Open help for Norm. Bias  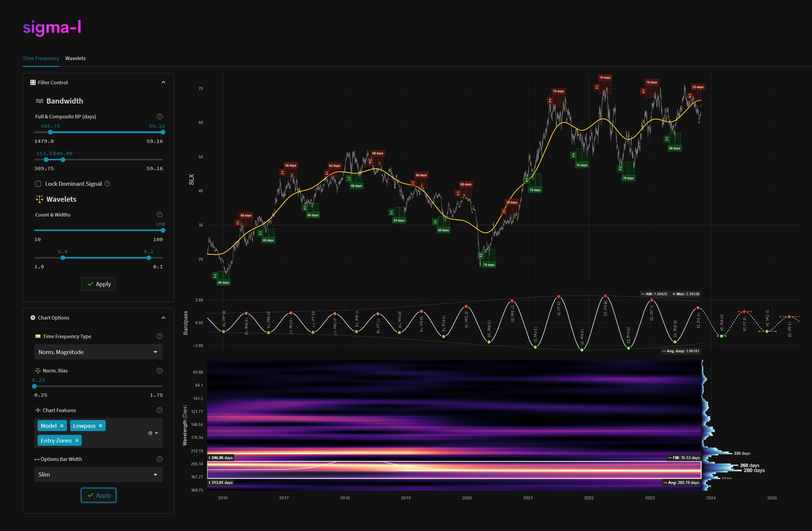pos(159,371)
